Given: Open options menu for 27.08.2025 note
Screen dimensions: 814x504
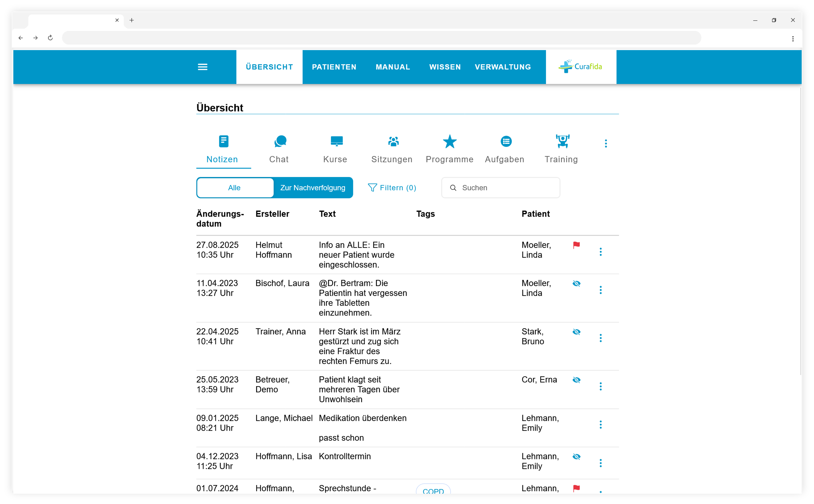Looking at the screenshot, I should click(x=601, y=252).
